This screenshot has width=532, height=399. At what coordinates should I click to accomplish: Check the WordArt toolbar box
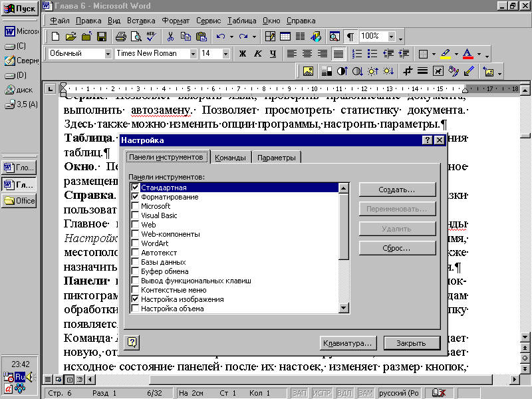click(135, 243)
